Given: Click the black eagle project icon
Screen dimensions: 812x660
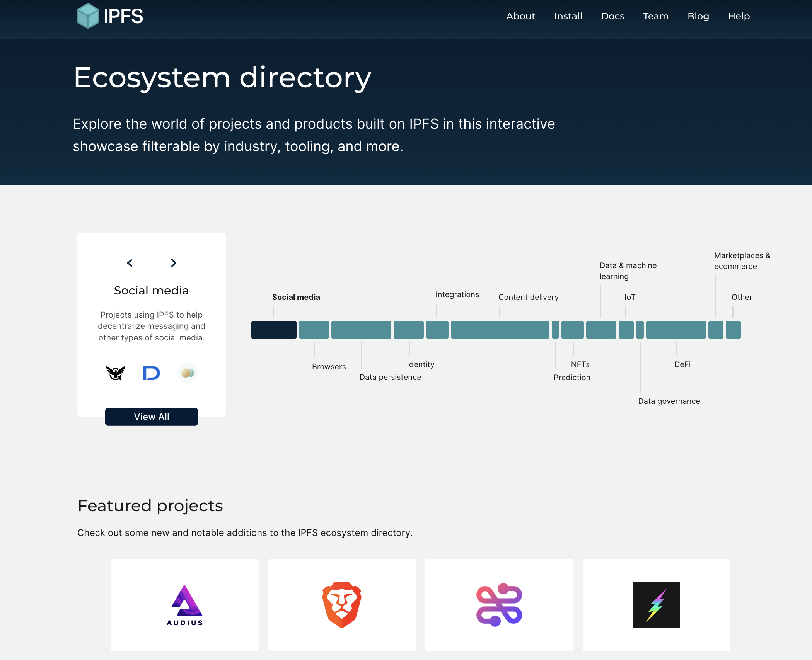Looking at the screenshot, I should point(116,373).
